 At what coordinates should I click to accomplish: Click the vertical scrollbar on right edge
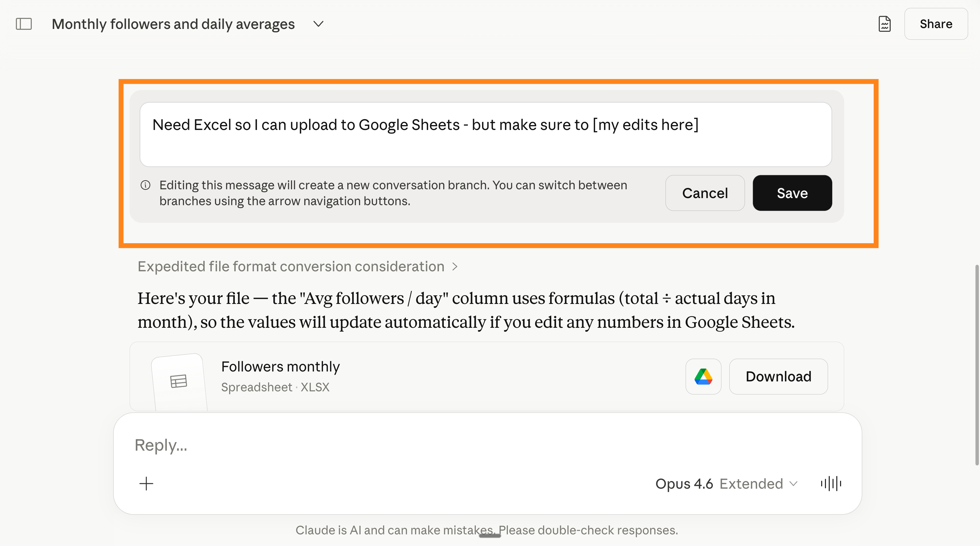[976, 365]
